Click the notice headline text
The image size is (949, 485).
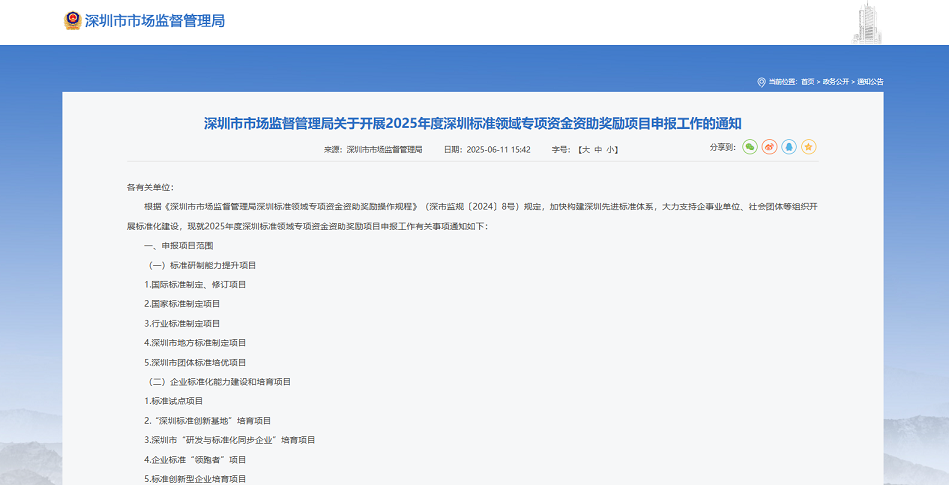[x=473, y=124]
